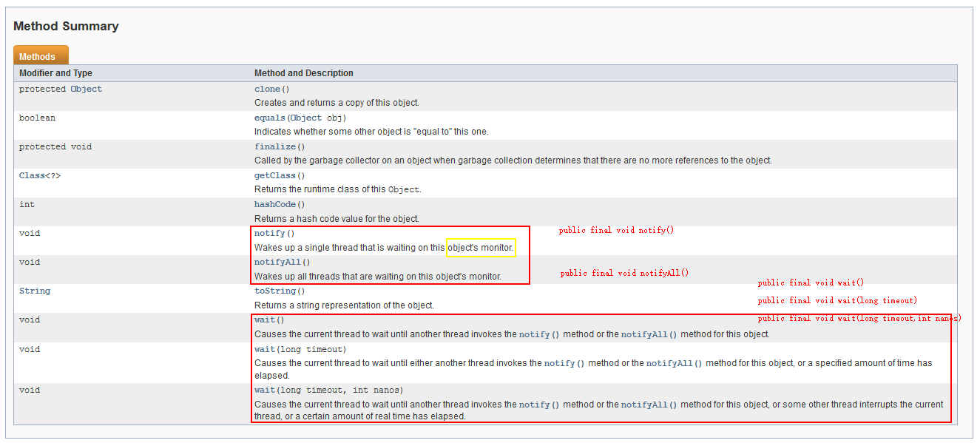Click the Modifier and Type column header
The image size is (980, 443).
pyautogui.click(x=55, y=73)
